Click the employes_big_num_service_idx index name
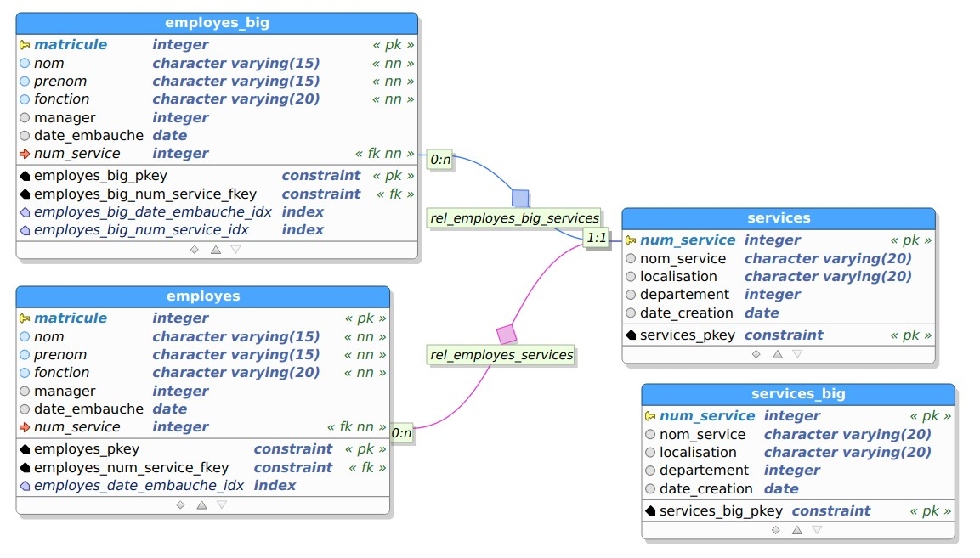Screen dimensions: 980x558 [x=141, y=230]
